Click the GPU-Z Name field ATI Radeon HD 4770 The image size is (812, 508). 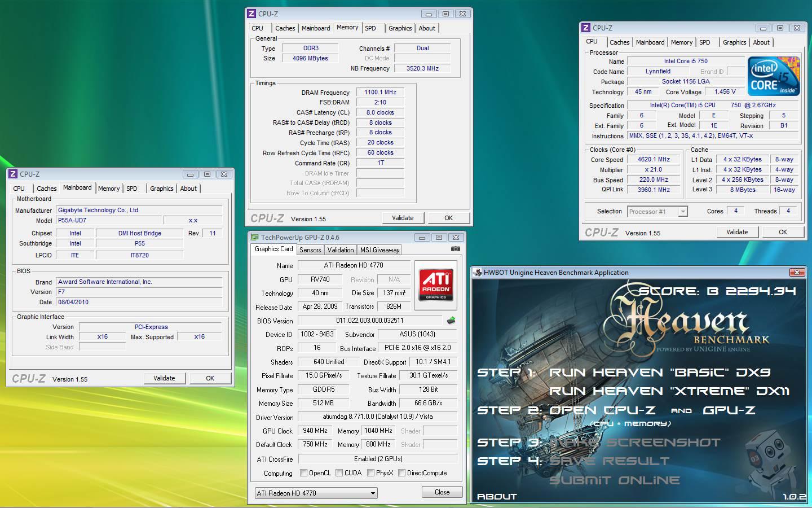[x=354, y=265]
